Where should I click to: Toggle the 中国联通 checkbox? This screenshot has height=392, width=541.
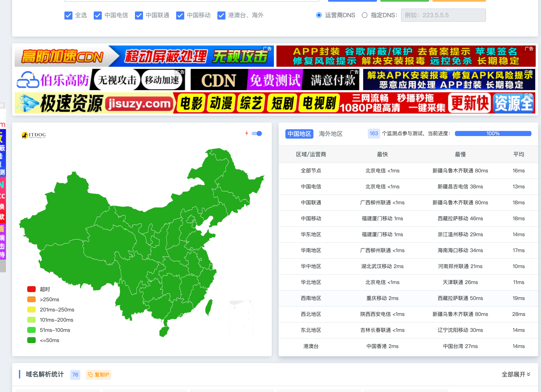[x=139, y=16]
